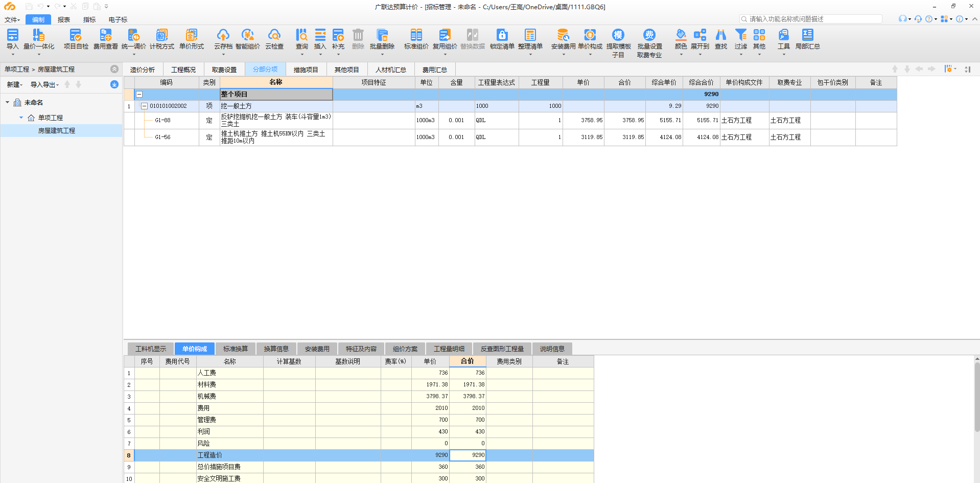This screenshot has height=483, width=980.
Task: Open the 措施项目 tab
Action: click(x=306, y=70)
